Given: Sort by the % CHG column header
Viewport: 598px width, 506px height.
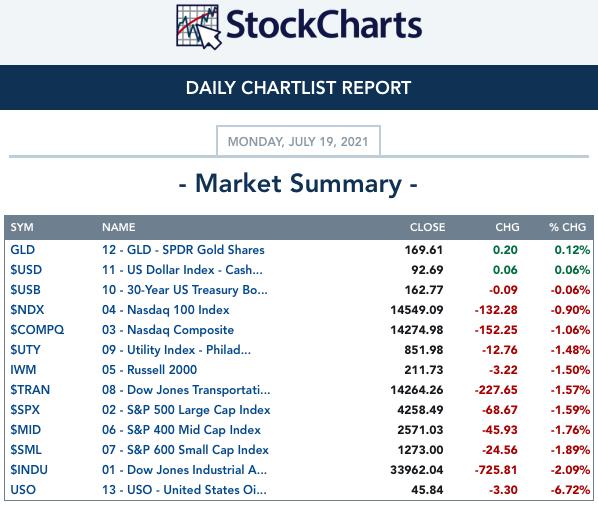Looking at the screenshot, I should (x=567, y=227).
